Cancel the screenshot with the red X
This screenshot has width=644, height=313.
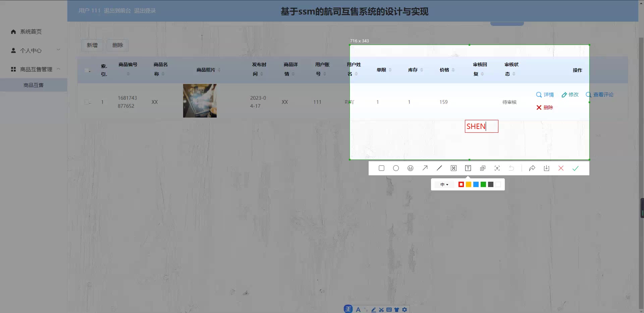[x=561, y=168]
